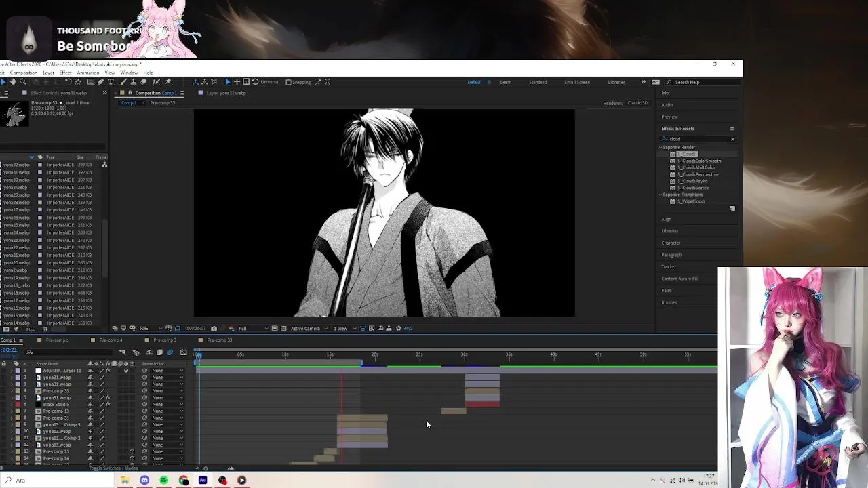Switch to Pre-comp 6 timeline tab

coord(57,340)
